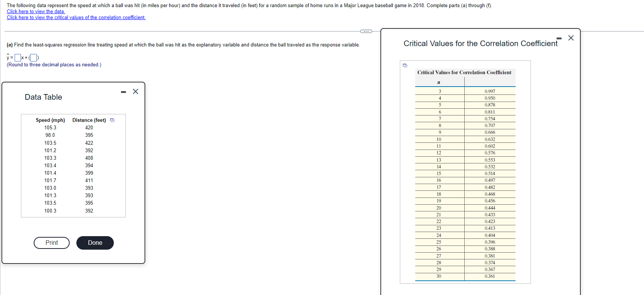Click critical value 0.666
The image size is (644, 295).
490,132
